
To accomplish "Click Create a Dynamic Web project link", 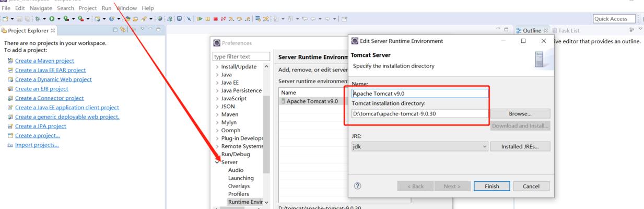I will 53,79.
